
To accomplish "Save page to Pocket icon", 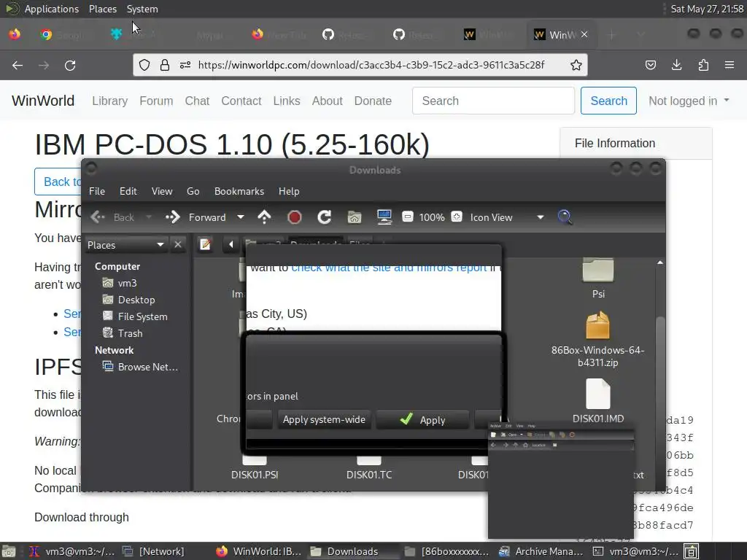I will tap(650, 65).
